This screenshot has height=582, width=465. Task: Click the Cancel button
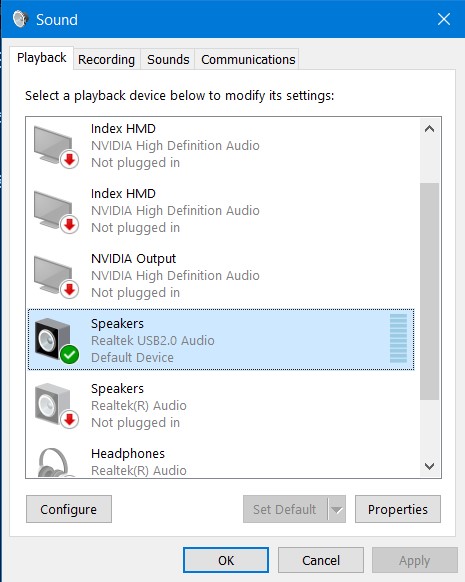(321, 560)
